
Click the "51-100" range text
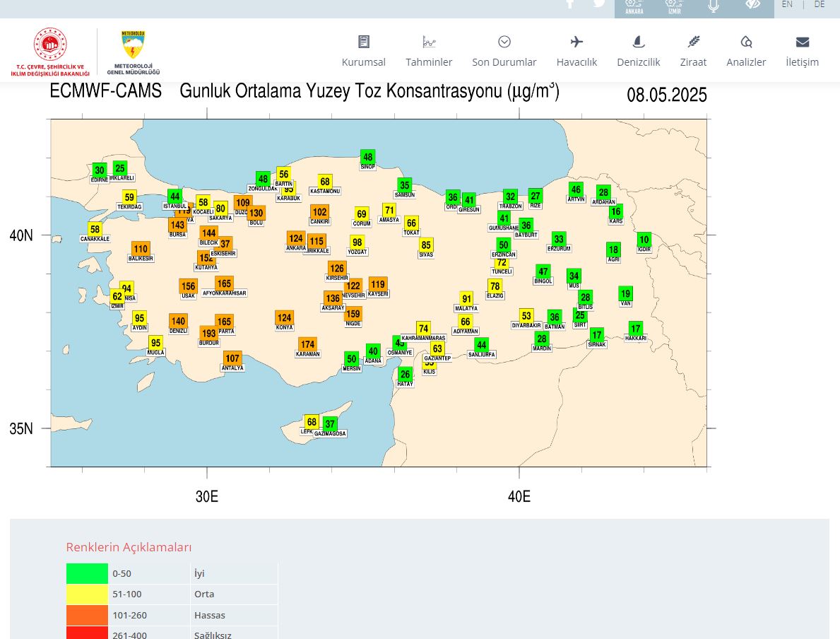(127, 594)
